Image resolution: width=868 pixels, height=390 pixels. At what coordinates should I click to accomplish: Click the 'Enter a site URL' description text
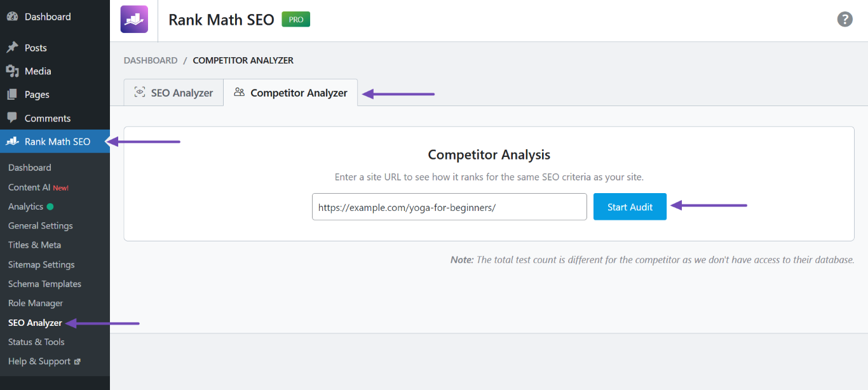click(x=489, y=177)
